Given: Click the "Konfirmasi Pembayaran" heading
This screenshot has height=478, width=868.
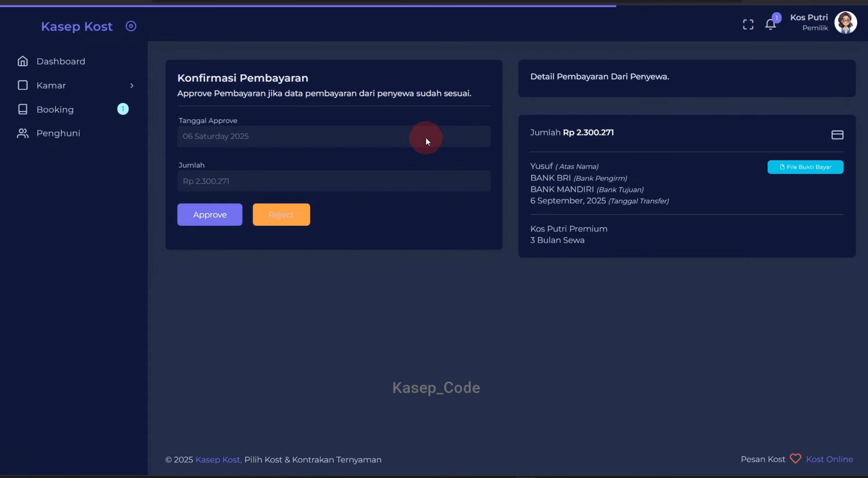Looking at the screenshot, I should point(243,78).
